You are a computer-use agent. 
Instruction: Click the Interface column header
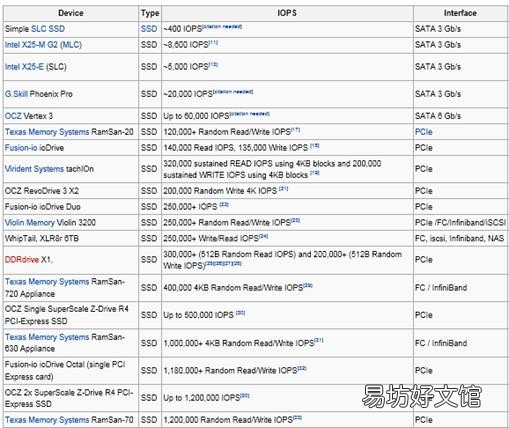(460, 13)
